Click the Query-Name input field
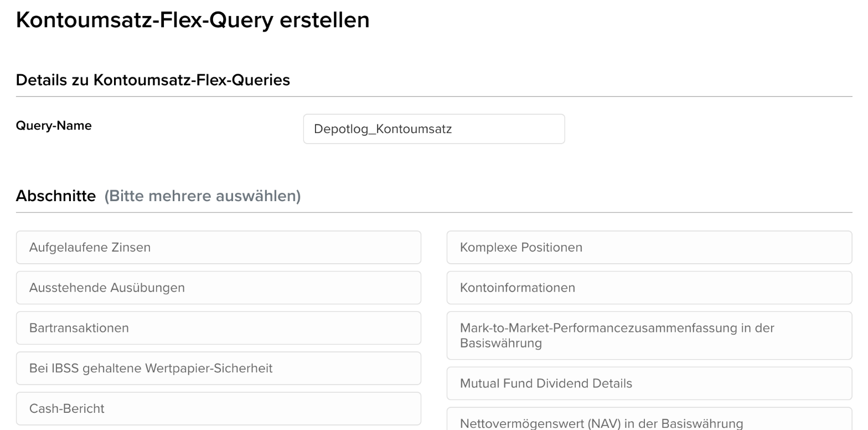This screenshot has height=430, width=868. (x=434, y=129)
